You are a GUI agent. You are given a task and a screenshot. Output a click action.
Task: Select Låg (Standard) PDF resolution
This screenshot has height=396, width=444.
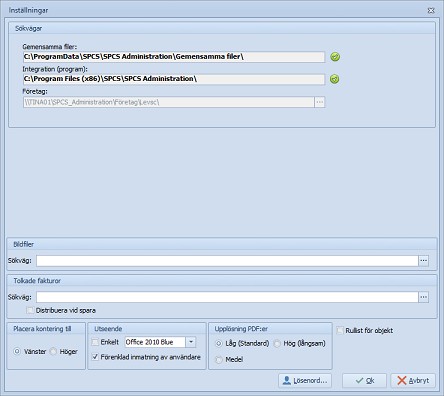(x=219, y=343)
